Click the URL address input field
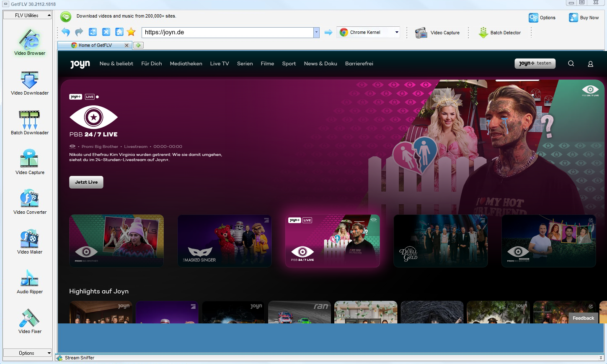Image resolution: width=607 pixels, height=364 pixels. pos(227,32)
